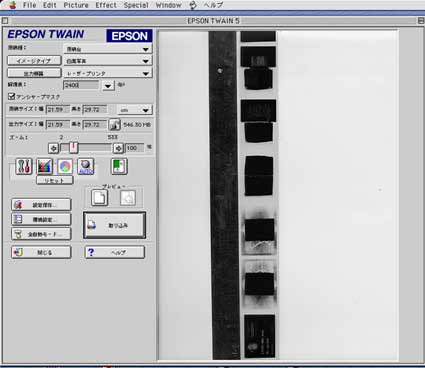Open the color adjustment wheel icon
This screenshot has height=368, width=425.
(65, 166)
